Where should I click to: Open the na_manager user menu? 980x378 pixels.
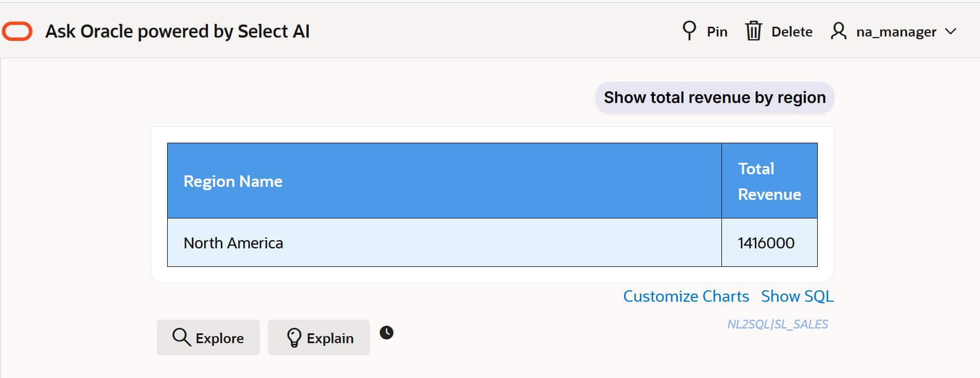(896, 32)
